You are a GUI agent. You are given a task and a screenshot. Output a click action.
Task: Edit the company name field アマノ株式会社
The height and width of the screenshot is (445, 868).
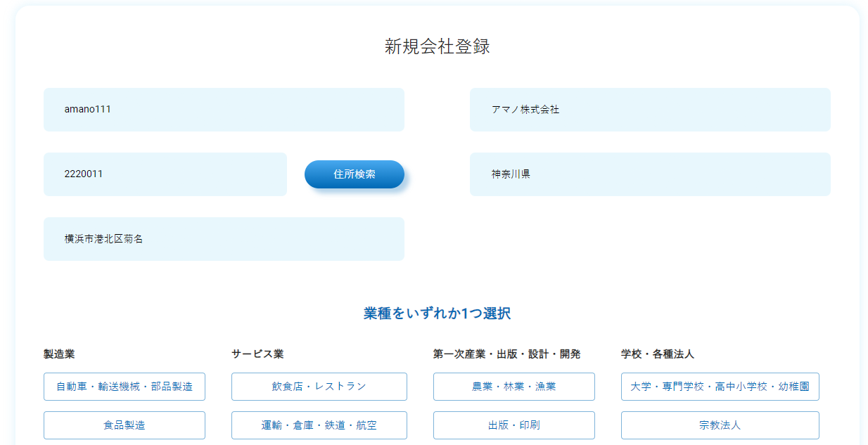(650, 110)
